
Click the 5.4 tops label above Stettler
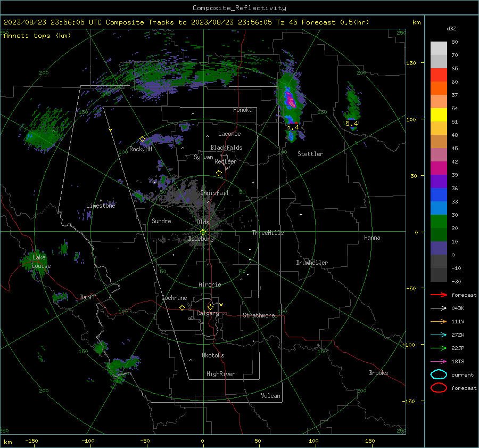click(x=292, y=127)
